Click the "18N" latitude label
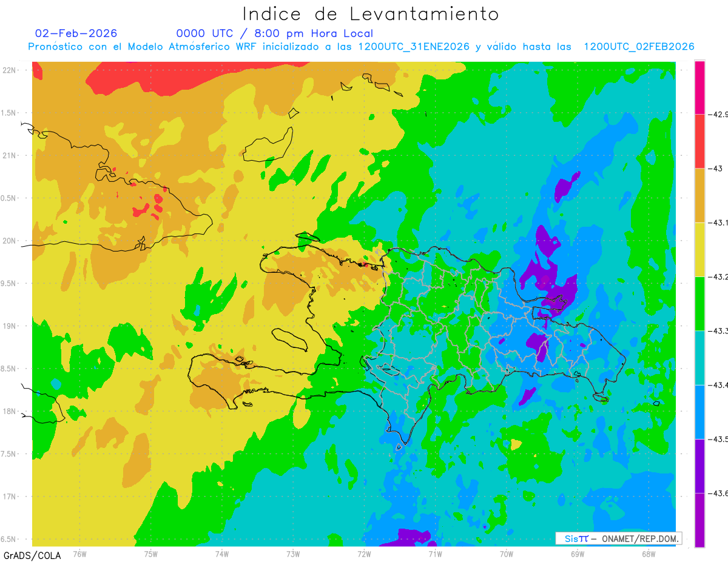 click(10, 411)
